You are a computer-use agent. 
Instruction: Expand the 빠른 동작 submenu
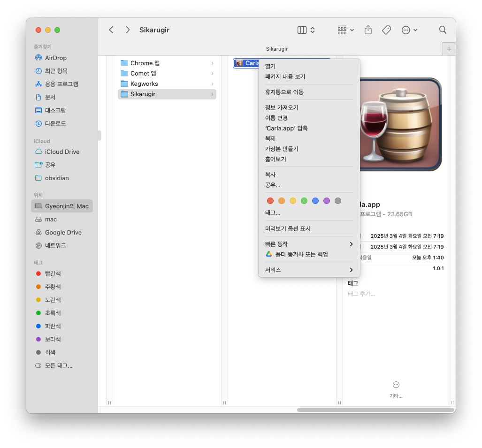point(309,244)
